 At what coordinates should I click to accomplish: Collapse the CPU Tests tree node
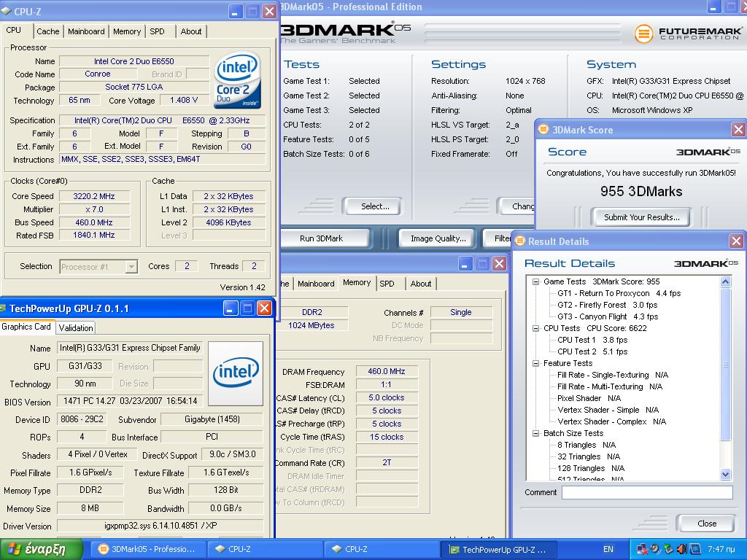[536, 328]
